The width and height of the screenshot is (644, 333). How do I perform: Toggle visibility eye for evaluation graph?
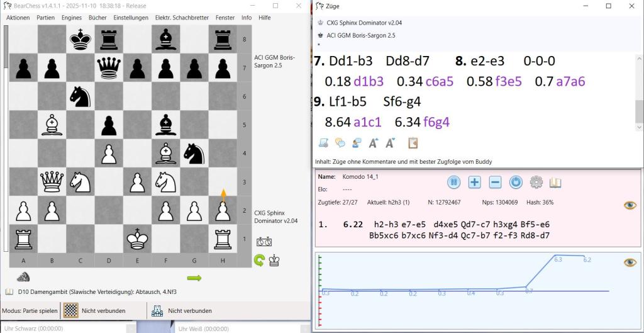(630, 262)
